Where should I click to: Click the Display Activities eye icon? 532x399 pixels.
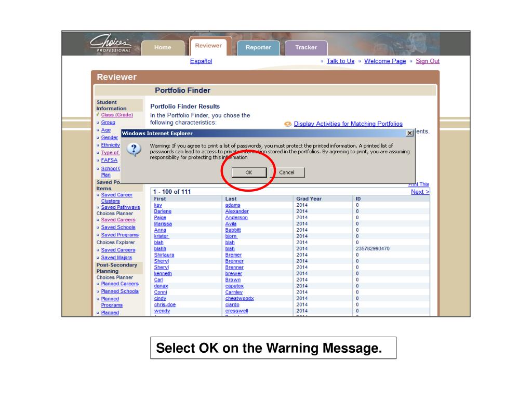[288, 124]
